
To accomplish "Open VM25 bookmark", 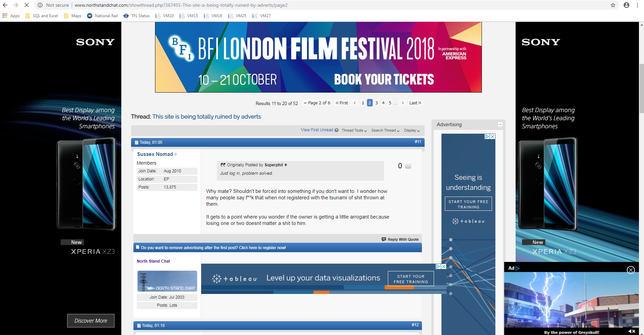I will pos(237,16).
